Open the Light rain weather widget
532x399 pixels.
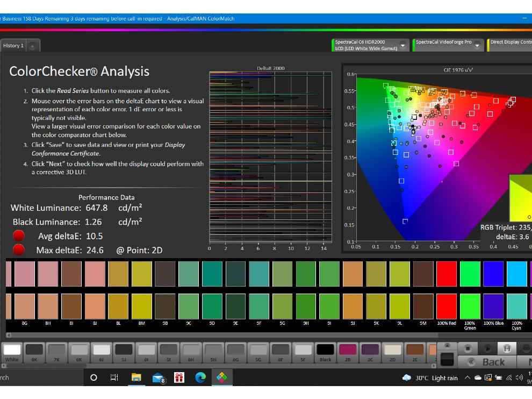coord(429,378)
